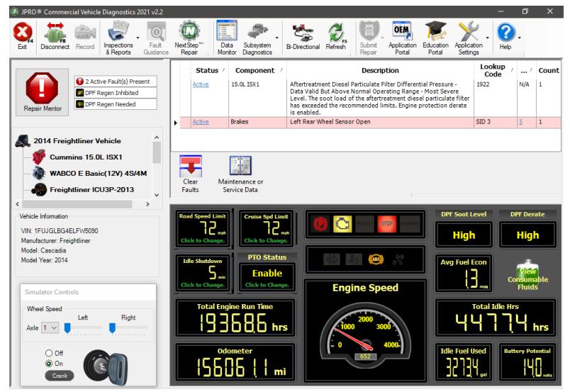Click the Refresh icon

(336, 36)
